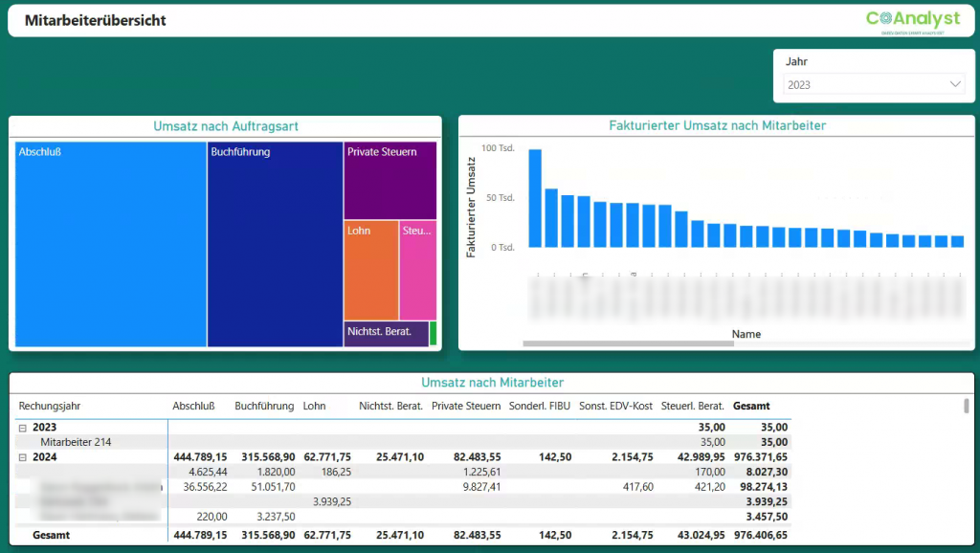Click the Private Steuern treemap tile
This screenshot has height=553, width=980.
point(390,180)
